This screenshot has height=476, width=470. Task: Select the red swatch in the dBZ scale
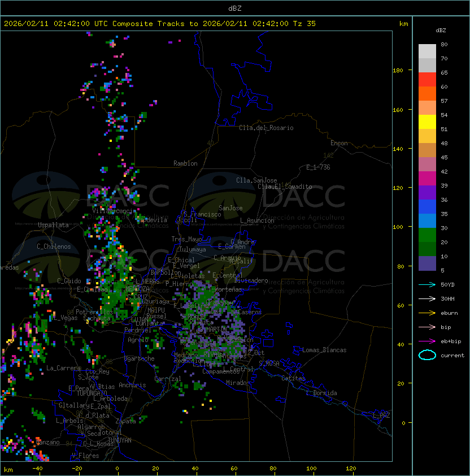click(x=427, y=80)
